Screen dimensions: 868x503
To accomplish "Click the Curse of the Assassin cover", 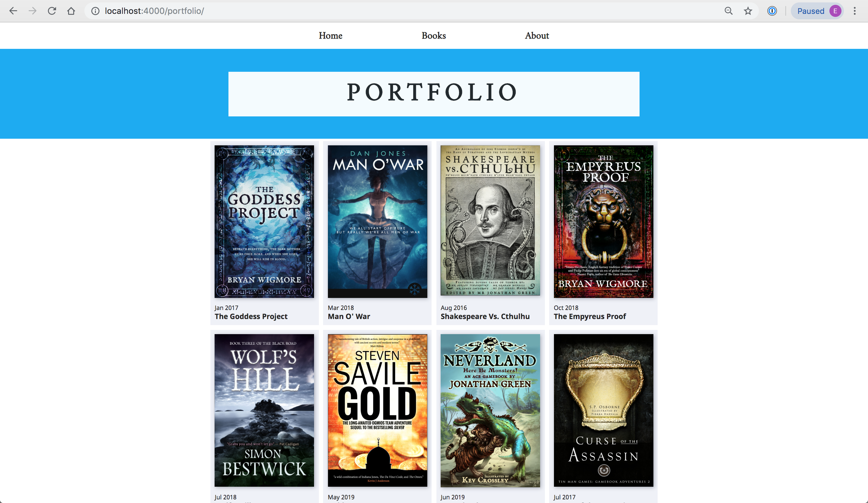I will tap(603, 410).
